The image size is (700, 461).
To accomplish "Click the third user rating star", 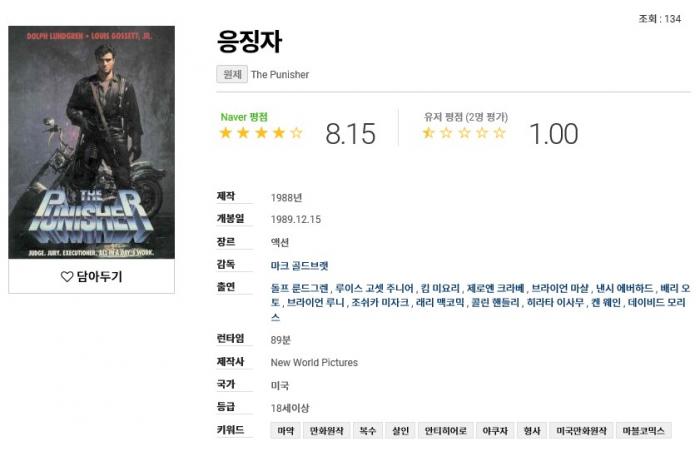I will [x=464, y=133].
